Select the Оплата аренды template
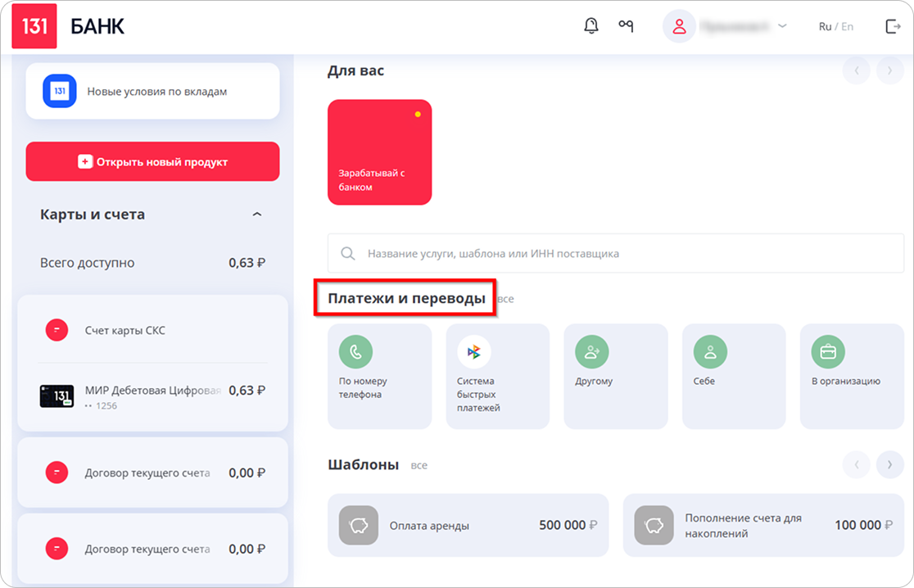This screenshot has width=914, height=588. click(468, 525)
